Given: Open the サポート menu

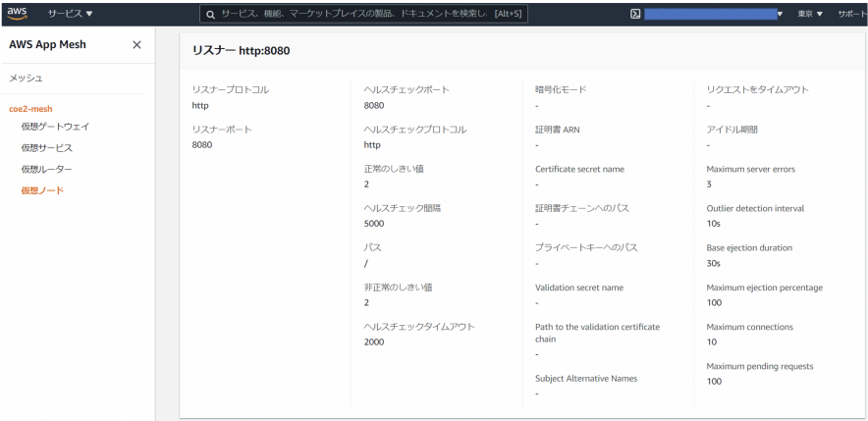Looking at the screenshot, I should [x=851, y=14].
